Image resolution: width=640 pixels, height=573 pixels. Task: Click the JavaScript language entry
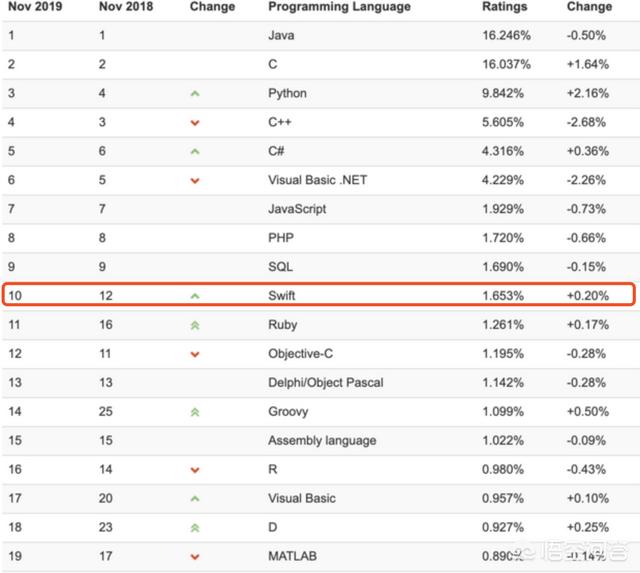point(297,209)
